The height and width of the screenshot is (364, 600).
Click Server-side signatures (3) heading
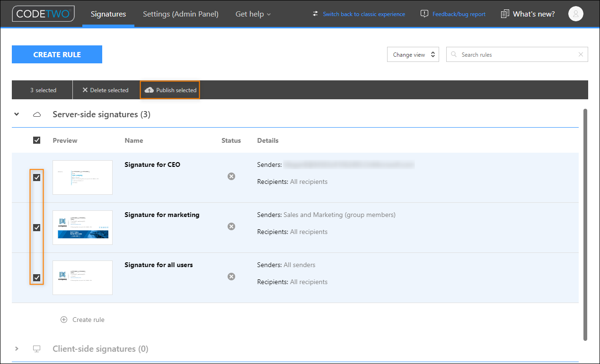coord(101,114)
